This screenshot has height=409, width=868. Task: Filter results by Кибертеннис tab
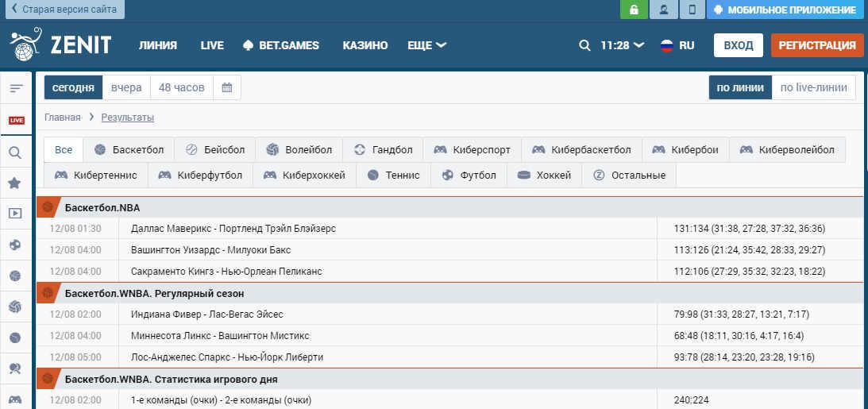[x=96, y=176]
